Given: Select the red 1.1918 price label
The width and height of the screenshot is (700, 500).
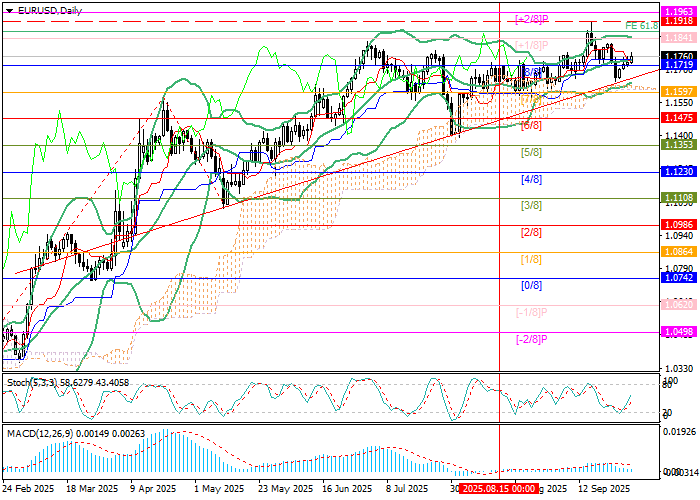Looking at the screenshot, I should point(679,20).
